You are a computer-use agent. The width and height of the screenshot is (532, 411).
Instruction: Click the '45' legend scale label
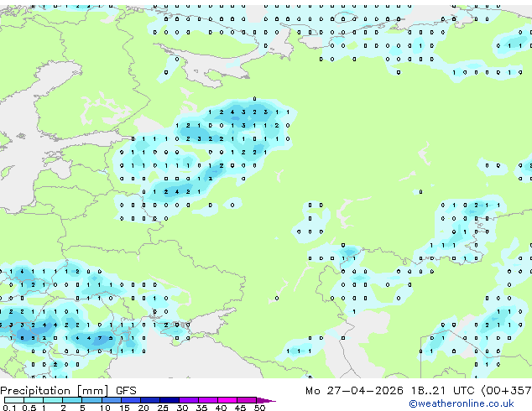coord(240,408)
